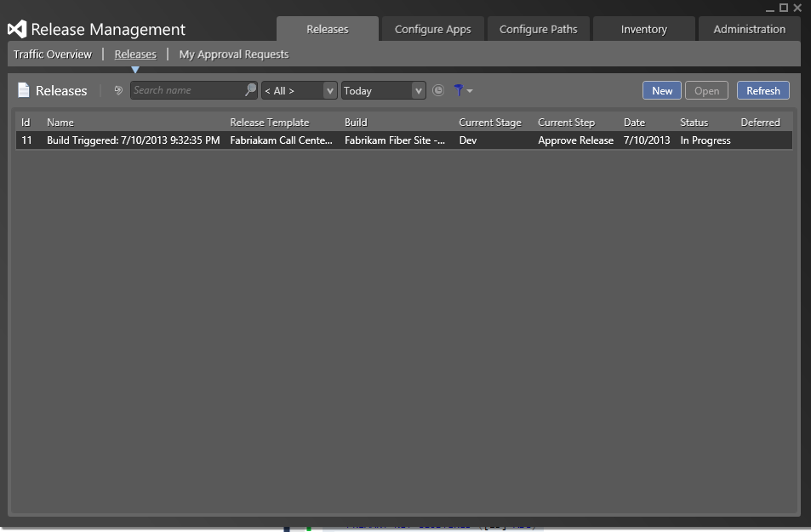
Task: Click the Refresh button
Action: 762,90
